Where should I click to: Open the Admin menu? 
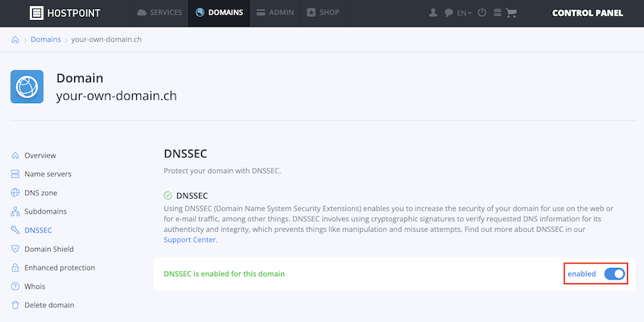click(275, 13)
